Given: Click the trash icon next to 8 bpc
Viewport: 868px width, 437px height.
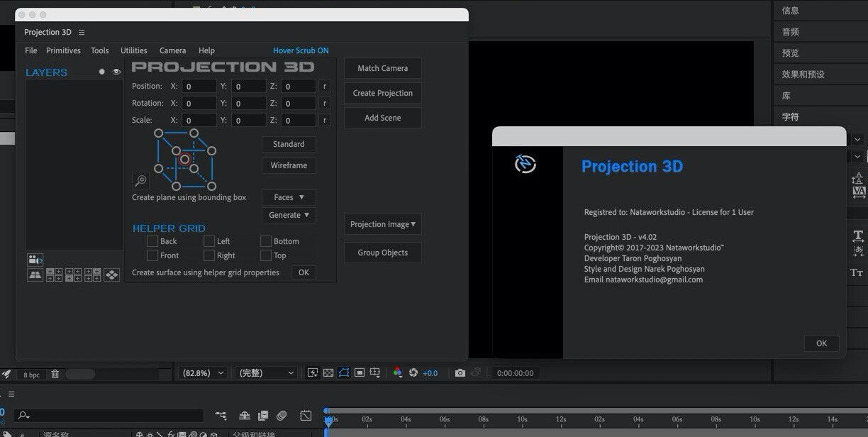Looking at the screenshot, I should click(55, 374).
